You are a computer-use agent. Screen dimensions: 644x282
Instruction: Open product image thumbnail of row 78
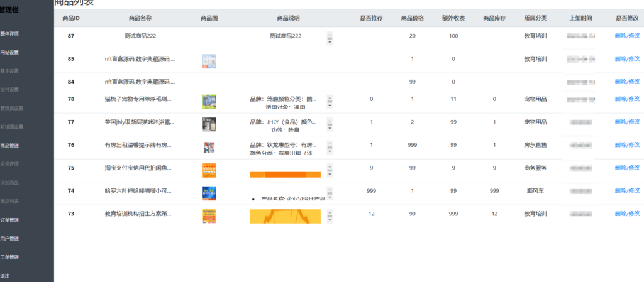pyautogui.click(x=209, y=101)
